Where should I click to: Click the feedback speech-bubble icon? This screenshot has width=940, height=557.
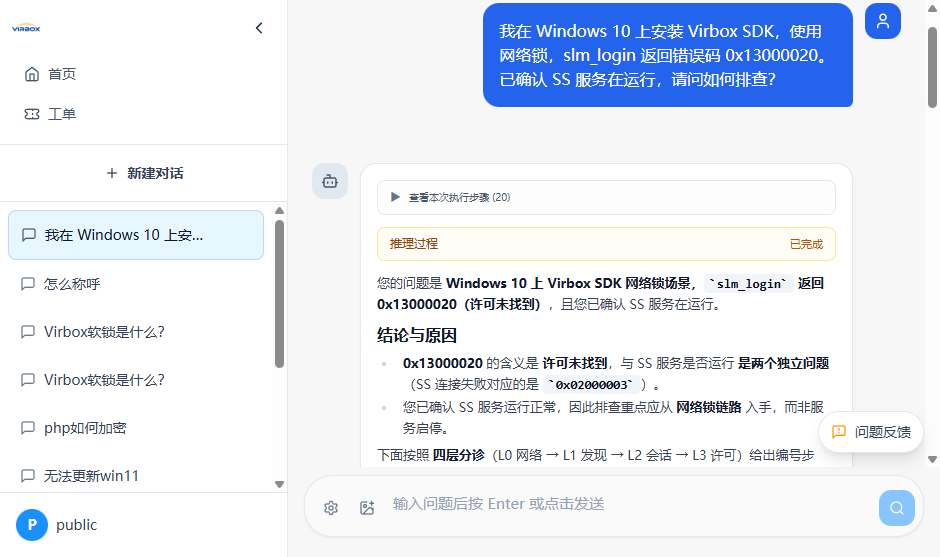[839, 432]
